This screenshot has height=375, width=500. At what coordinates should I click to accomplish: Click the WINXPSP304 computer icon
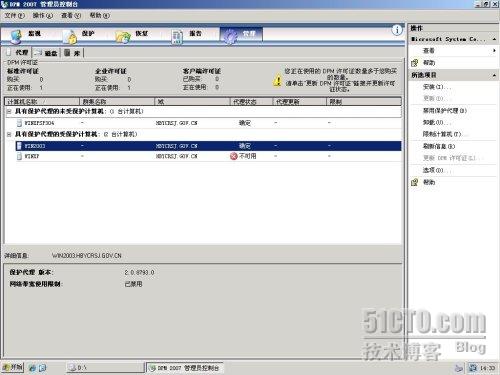[x=19, y=123]
